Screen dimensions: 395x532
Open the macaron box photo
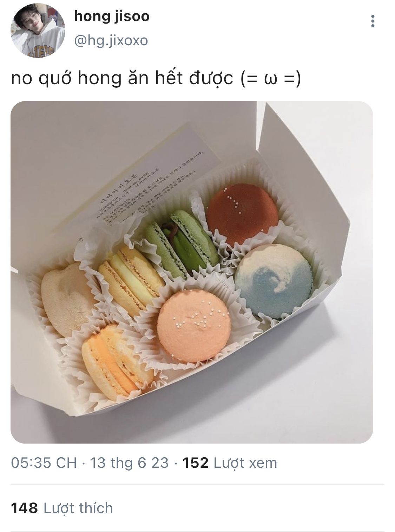192,272
